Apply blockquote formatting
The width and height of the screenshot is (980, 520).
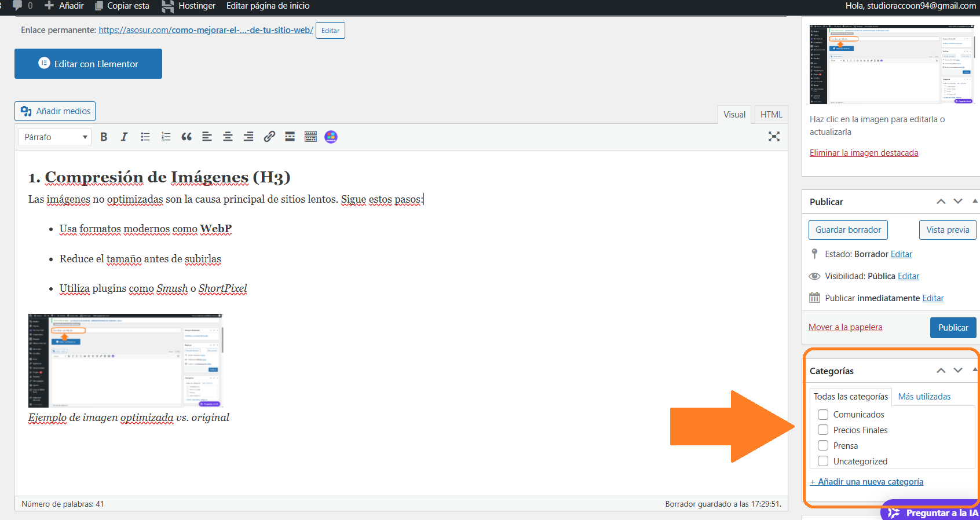click(x=187, y=137)
